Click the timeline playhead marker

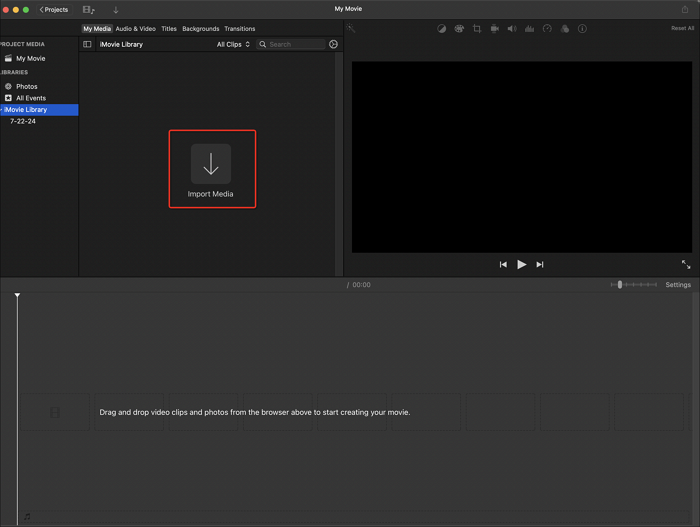(17, 295)
